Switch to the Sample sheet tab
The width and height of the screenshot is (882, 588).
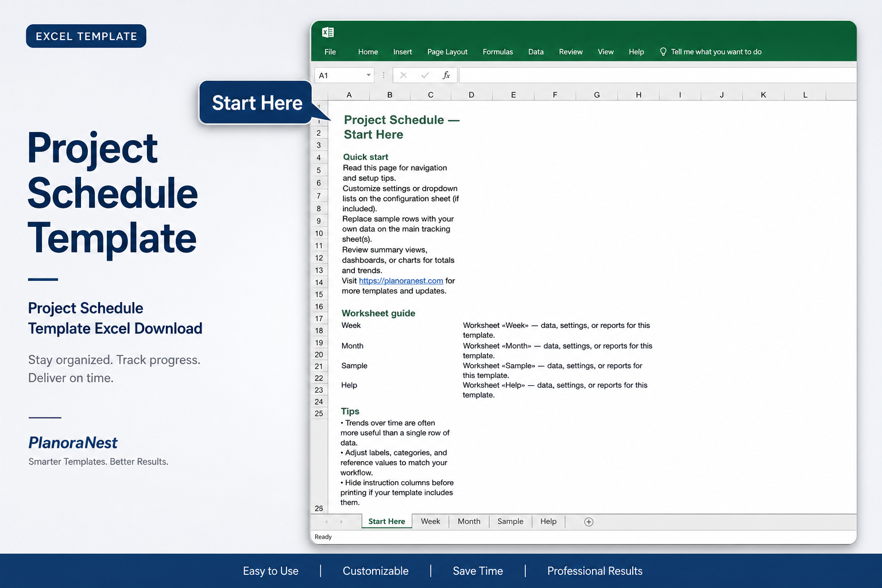pyautogui.click(x=510, y=521)
